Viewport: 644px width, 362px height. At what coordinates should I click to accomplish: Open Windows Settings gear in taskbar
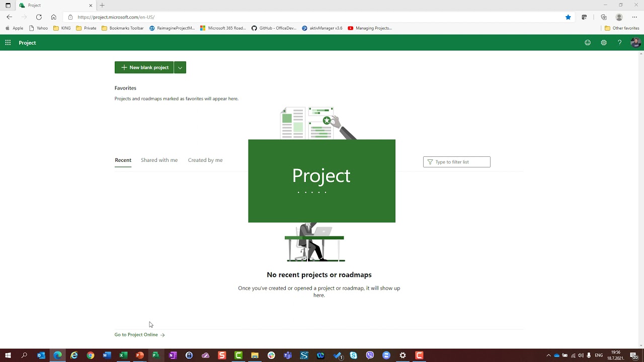point(403,355)
